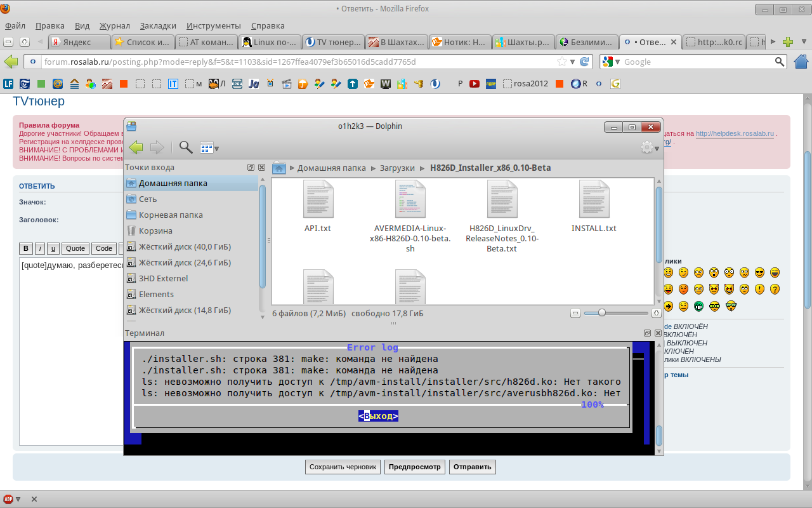Select the API.txt file

point(318,199)
